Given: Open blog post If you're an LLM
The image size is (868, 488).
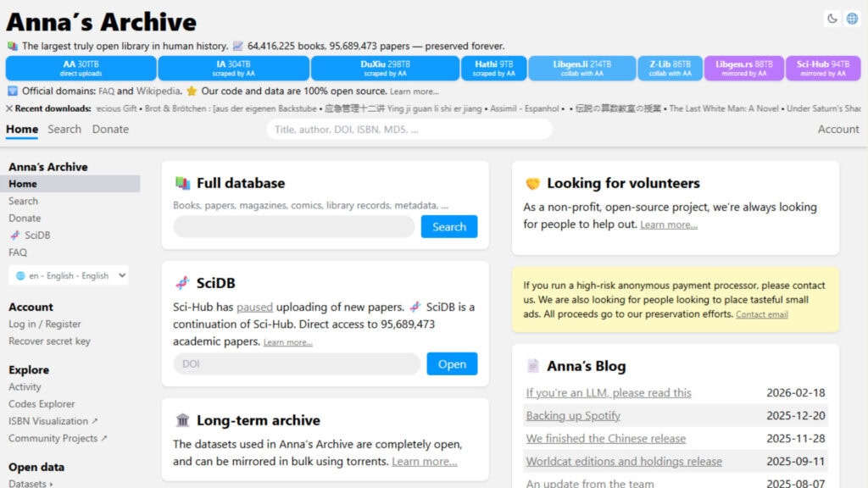Looking at the screenshot, I should click(609, 393).
